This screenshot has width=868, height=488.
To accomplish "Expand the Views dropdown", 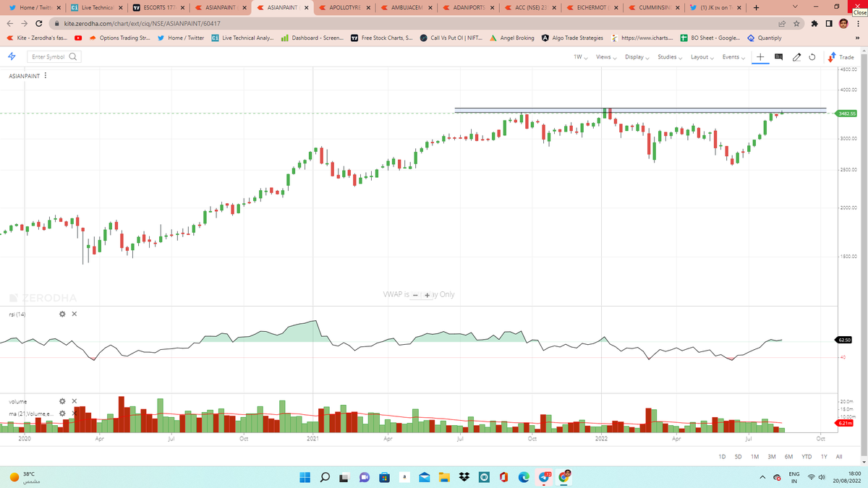I will click(606, 57).
